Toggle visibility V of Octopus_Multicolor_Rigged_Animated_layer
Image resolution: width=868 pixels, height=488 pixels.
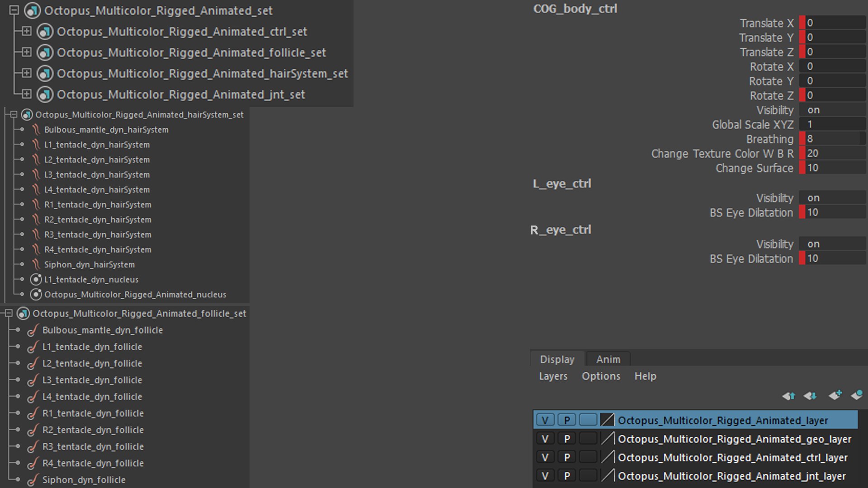pyautogui.click(x=545, y=420)
